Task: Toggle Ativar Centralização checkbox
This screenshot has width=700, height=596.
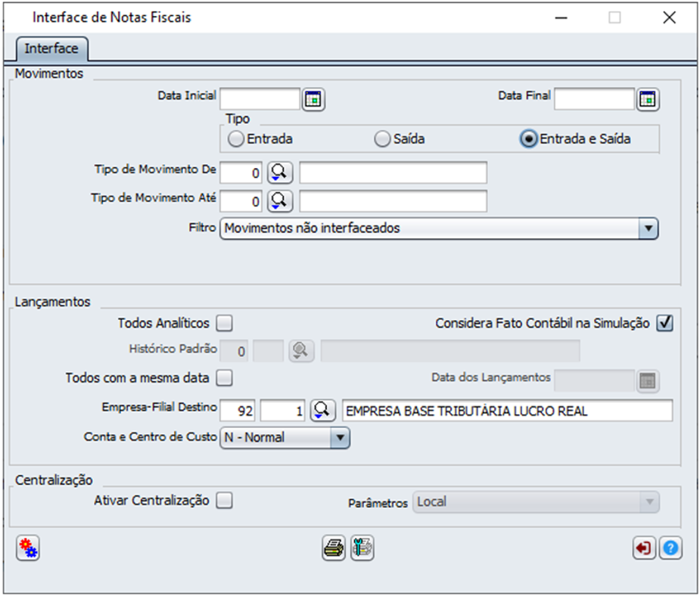Action: click(225, 501)
